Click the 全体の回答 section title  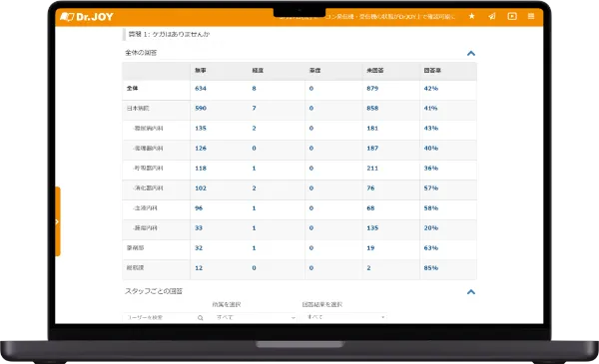pos(141,53)
